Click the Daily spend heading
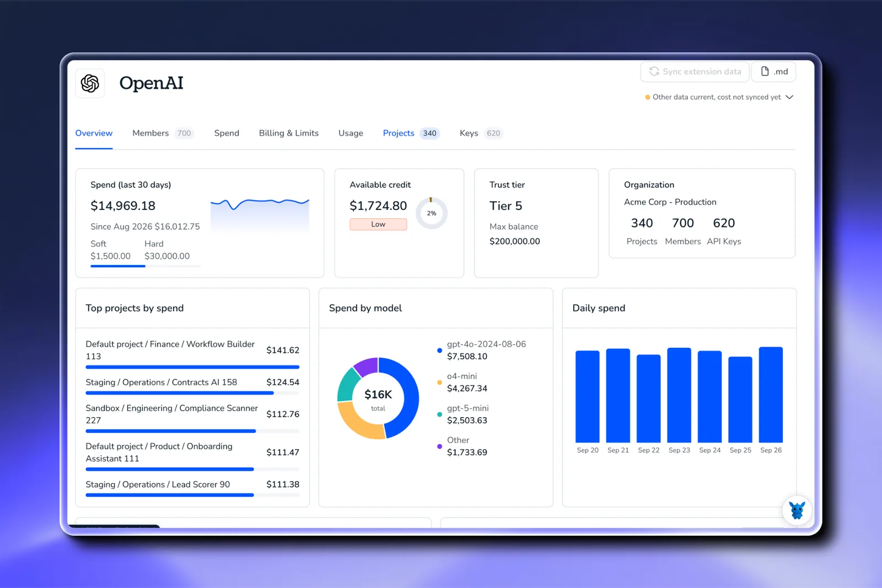This screenshot has height=588, width=882. (599, 308)
